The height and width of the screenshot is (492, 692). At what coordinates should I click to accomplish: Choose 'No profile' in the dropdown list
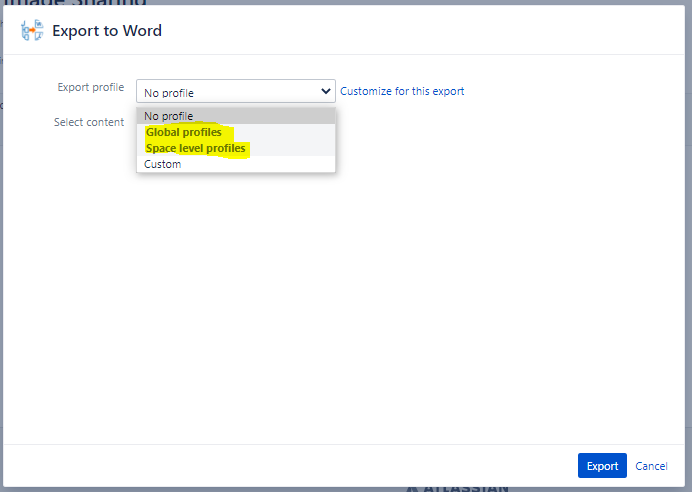[x=236, y=116]
